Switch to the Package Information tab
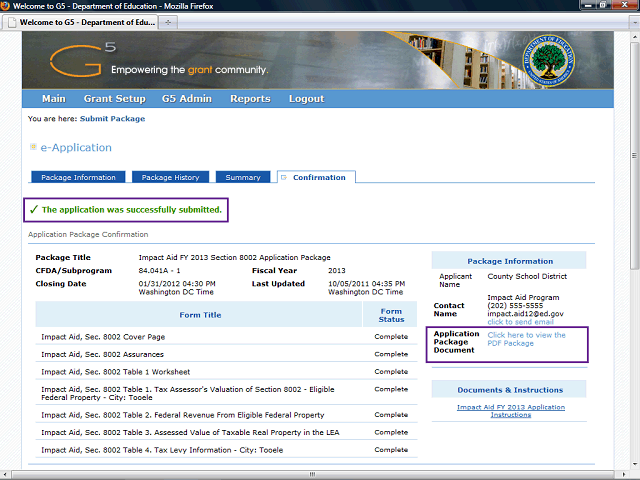The width and height of the screenshot is (640, 480). 79,177
